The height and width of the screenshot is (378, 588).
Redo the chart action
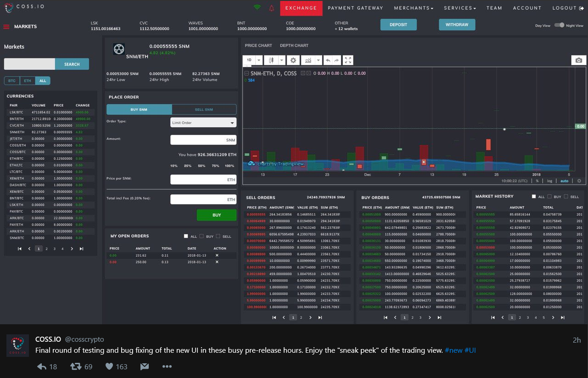336,60
